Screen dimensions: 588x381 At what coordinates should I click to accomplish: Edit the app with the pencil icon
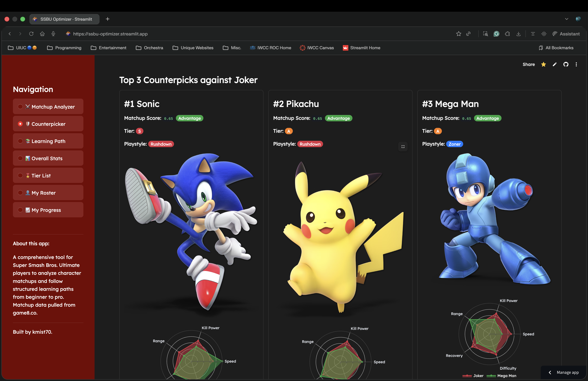tap(555, 65)
